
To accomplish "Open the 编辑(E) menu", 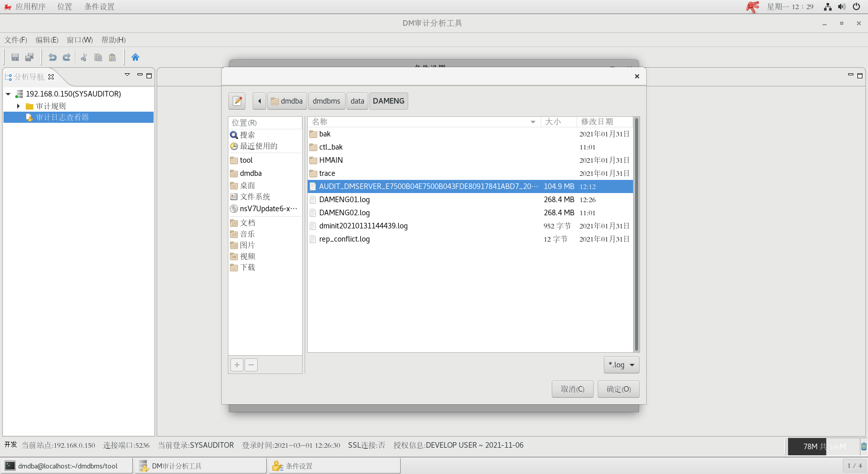I will point(47,40).
